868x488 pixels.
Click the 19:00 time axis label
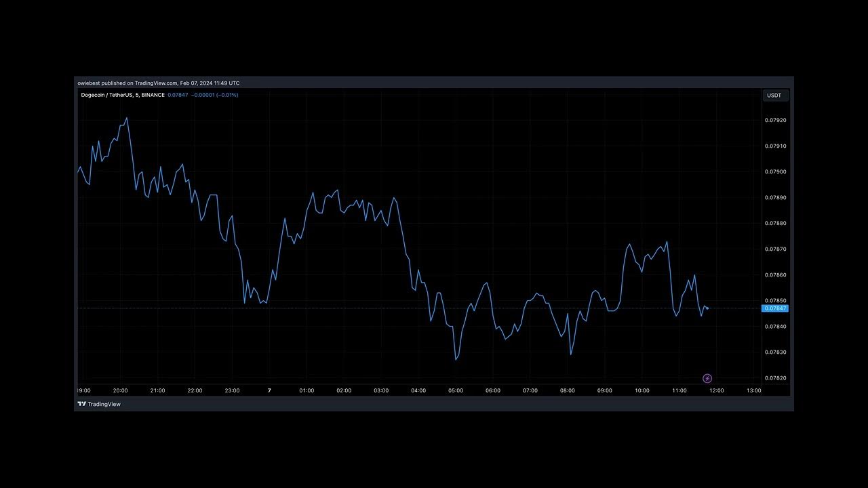pos(84,390)
